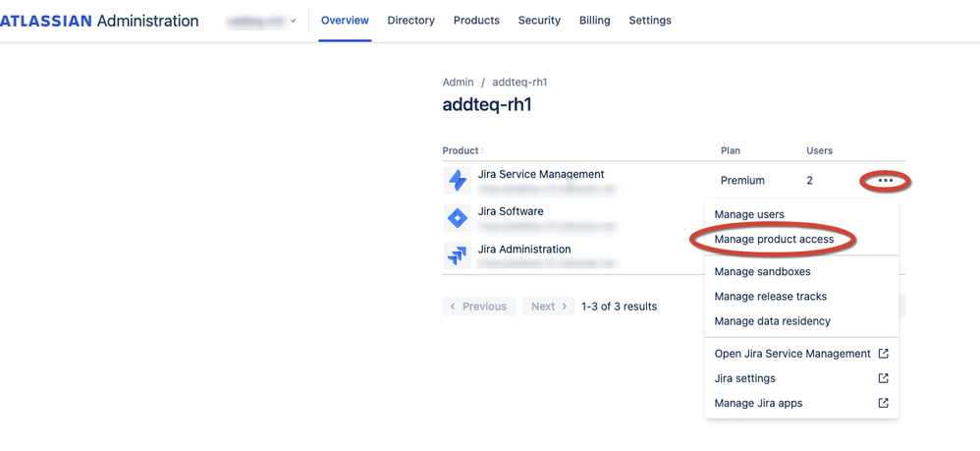The height and width of the screenshot is (451, 980).
Task: Click the sort arrows next to Product header
Action: click(x=482, y=151)
